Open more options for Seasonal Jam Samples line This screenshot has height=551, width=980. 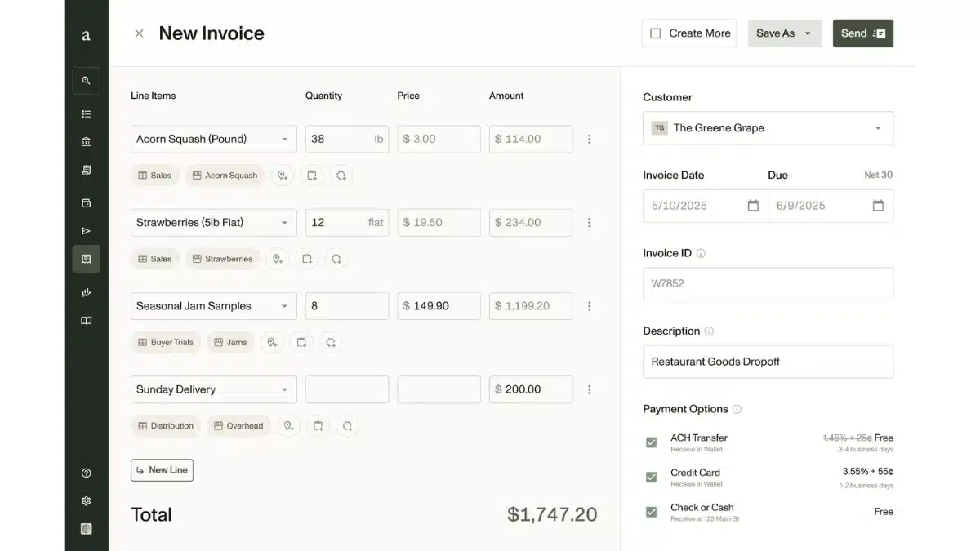coord(589,306)
